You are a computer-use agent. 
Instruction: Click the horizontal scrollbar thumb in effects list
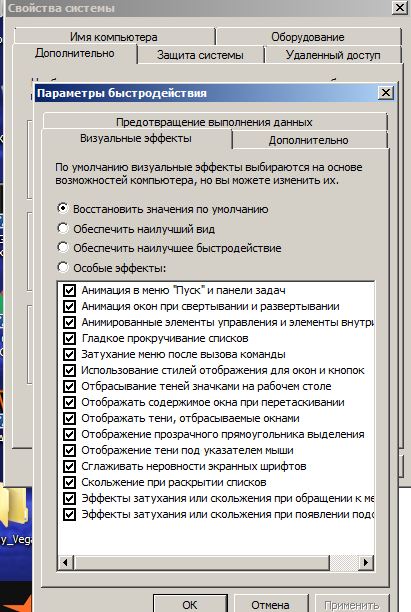click(201, 562)
